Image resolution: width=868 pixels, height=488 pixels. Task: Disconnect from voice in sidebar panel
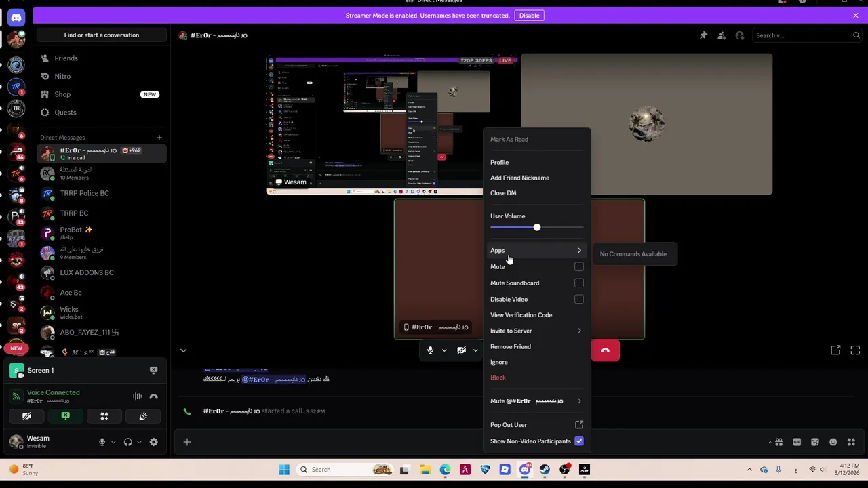pyautogui.click(x=154, y=396)
